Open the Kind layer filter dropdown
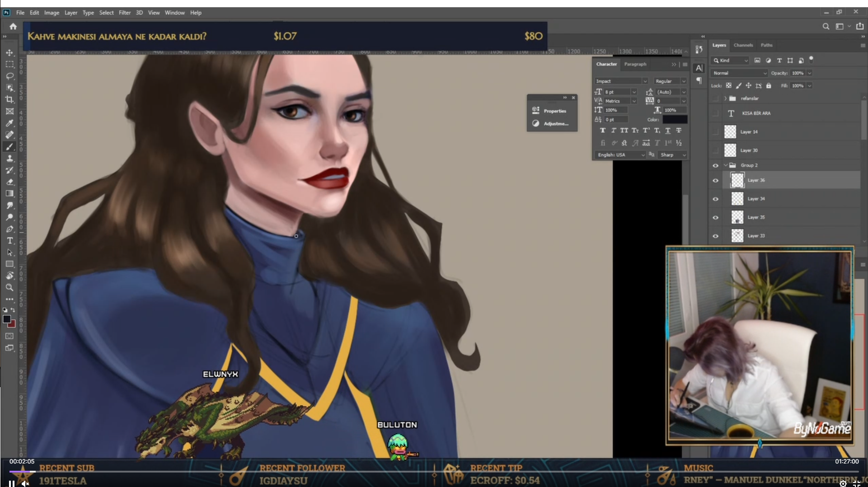Image resolution: width=868 pixels, height=487 pixels. point(730,61)
